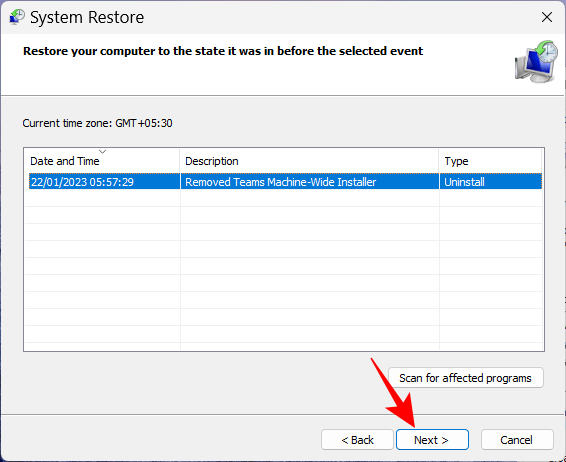566x462 pixels.
Task: Click the sort chevron above Date and Time
Action: tap(103, 152)
